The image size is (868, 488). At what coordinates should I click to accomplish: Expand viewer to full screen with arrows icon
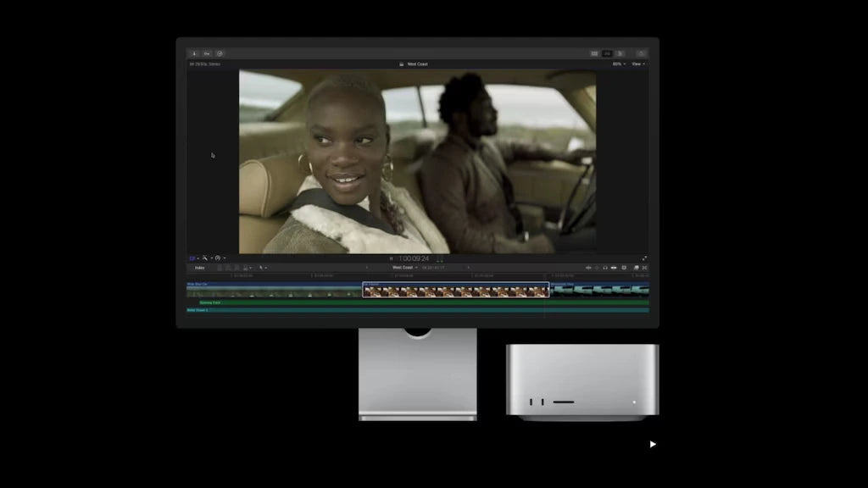pyautogui.click(x=644, y=258)
